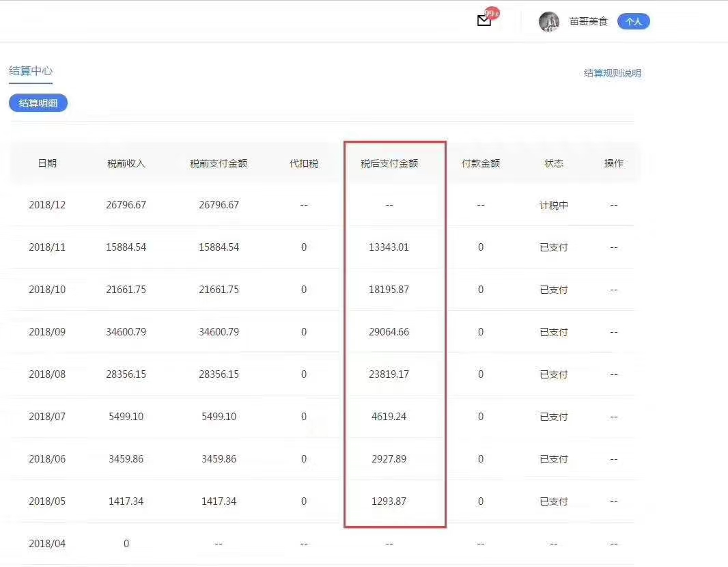Viewport: 728px width, 567px height.
Task: Click the 13343.01 after-tax amount
Action: point(389,247)
